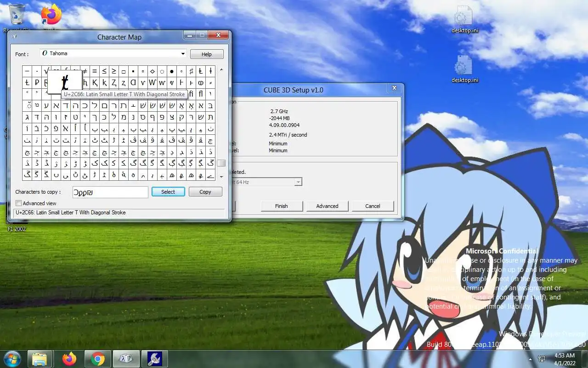The height and width of the screenshot is (368, 588).
Task: Choose capital K with descender character
Action: 95,83
